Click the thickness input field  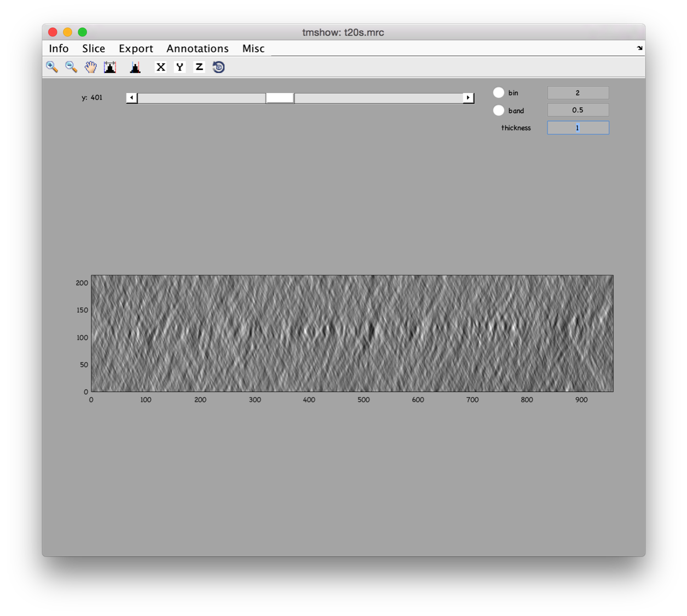pyautogui.click(x=578, y=128)
